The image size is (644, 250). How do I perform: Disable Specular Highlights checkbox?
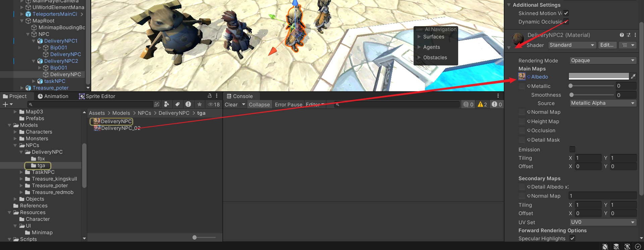pos(572,238)
